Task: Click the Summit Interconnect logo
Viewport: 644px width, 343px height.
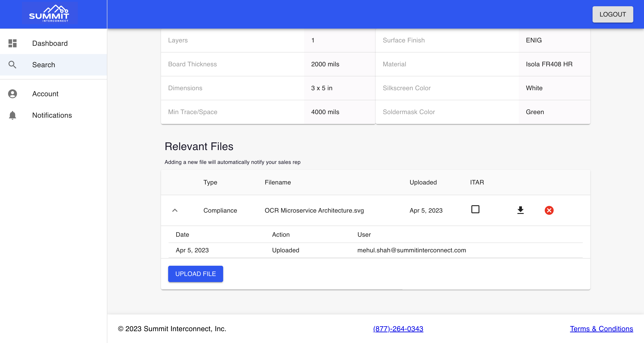Action: coord(49,13)
